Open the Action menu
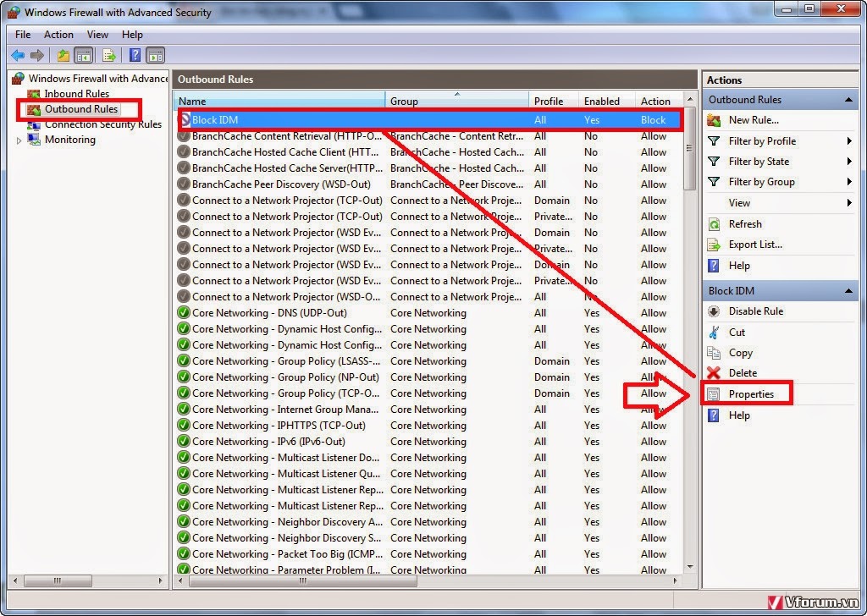The width and height of the screenshot is (867, 616). pyautogui.click(x=58, y=34)
